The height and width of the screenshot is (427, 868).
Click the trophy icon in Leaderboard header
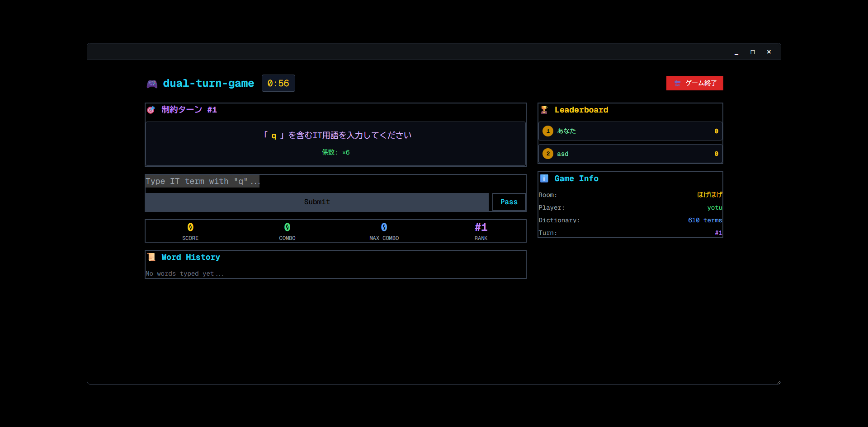point(544,110)
